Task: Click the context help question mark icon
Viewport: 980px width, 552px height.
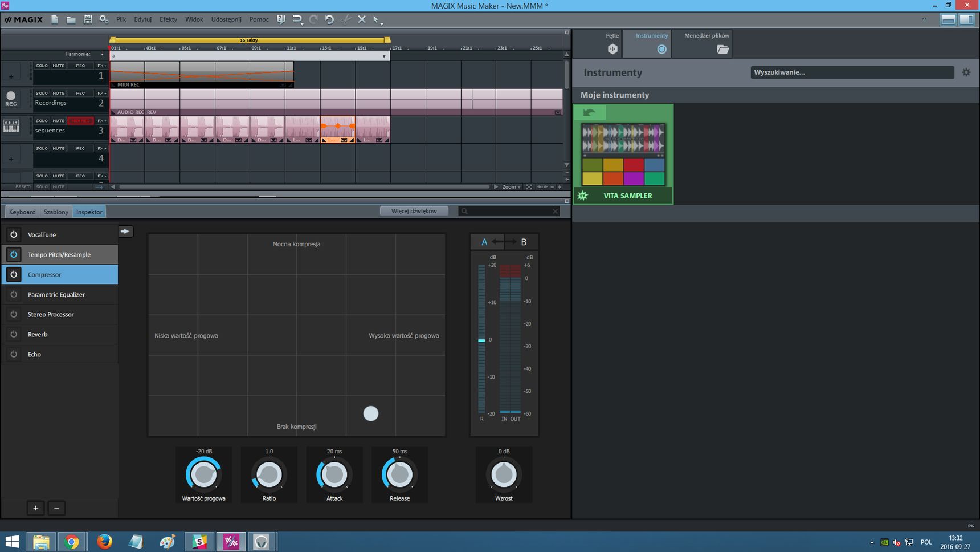Action: pos(281,19)
